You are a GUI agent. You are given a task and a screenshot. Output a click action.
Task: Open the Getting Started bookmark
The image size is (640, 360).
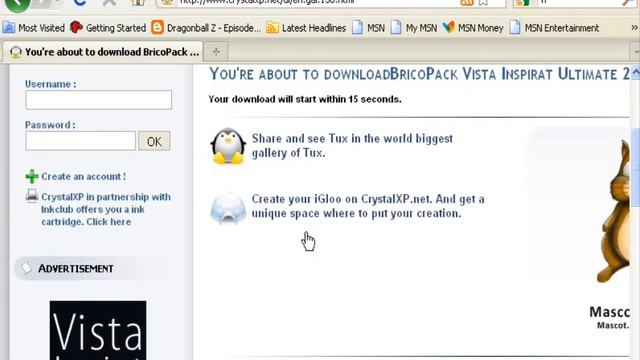coord(108,28)
